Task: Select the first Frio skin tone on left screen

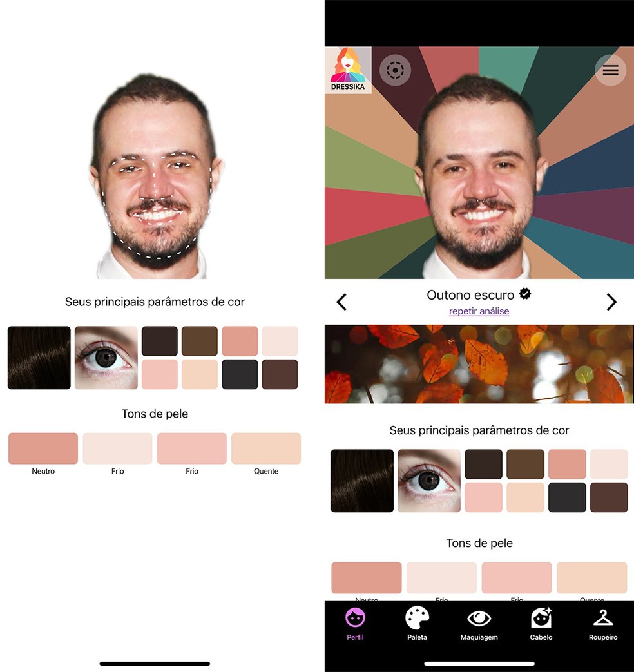Action: 117,448
